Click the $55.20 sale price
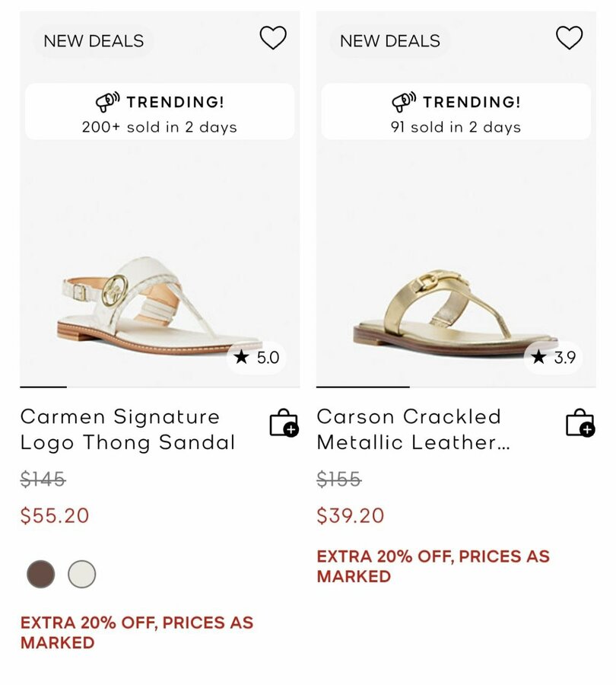Screen dimensions: 616x685 [x=55, y=516]
